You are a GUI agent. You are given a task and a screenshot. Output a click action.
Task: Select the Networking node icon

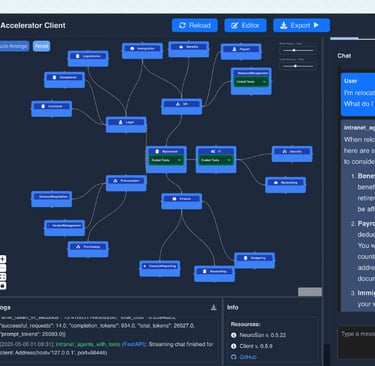tap(276, 183)
